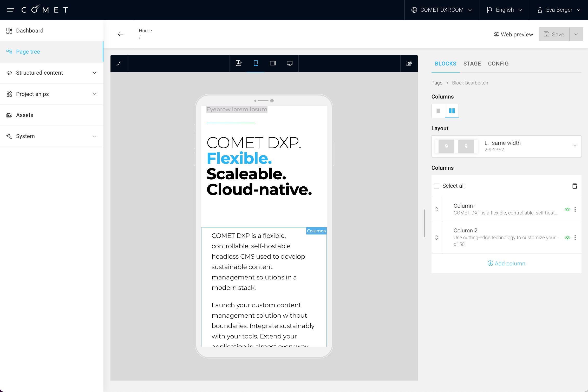The width and height of the screenshot is (588, 392).
Task: Expand Structured content menu
Action: click(52, 73)
